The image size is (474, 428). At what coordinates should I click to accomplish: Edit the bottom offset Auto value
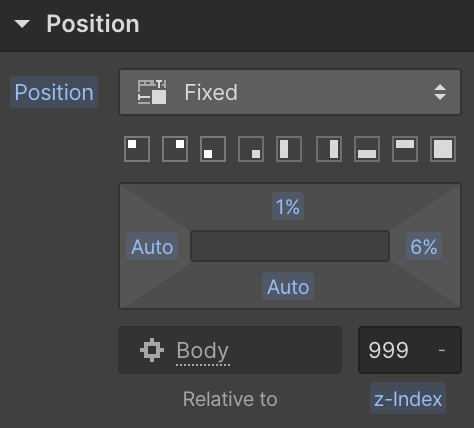click(x=288, y=286)
